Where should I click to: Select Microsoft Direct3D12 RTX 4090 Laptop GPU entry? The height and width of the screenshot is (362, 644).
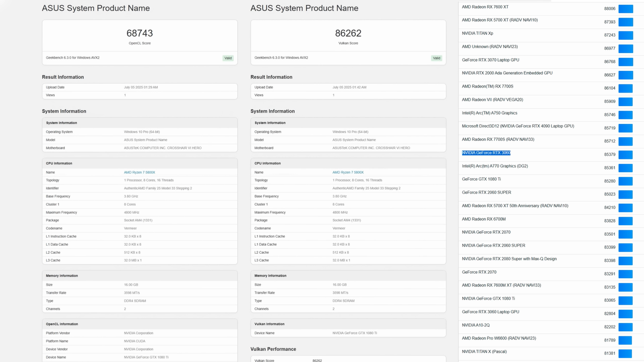pyautogui.click(x=518, y=126)
